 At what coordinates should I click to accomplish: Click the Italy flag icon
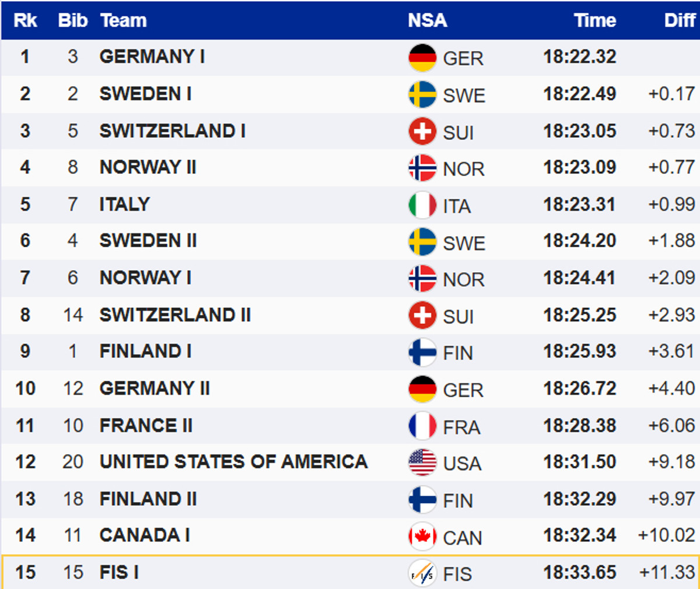point(422,205)
